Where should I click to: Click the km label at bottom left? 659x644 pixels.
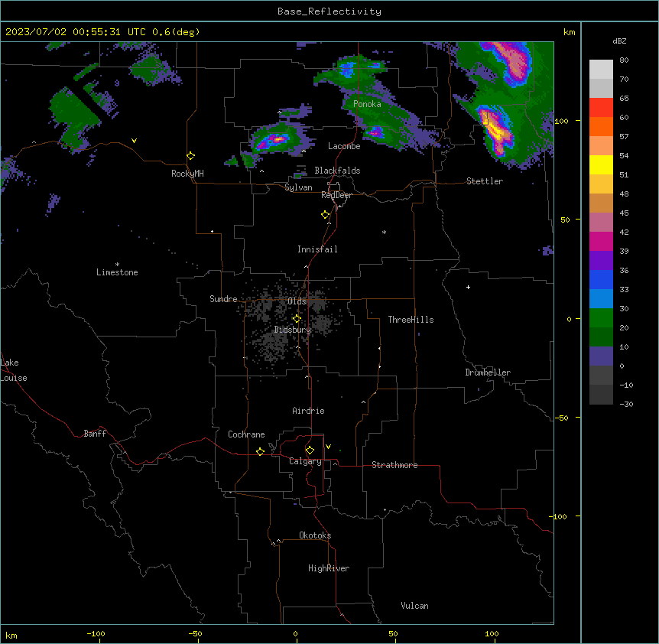[x=11, y=636]
